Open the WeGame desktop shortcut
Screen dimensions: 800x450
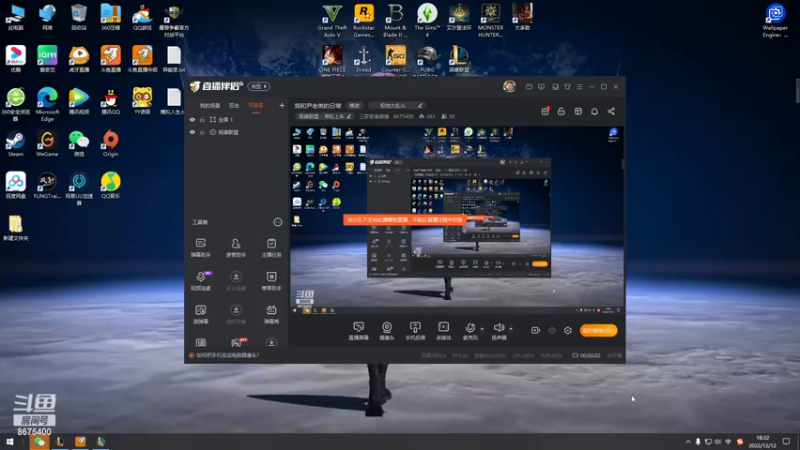(47, 144)
